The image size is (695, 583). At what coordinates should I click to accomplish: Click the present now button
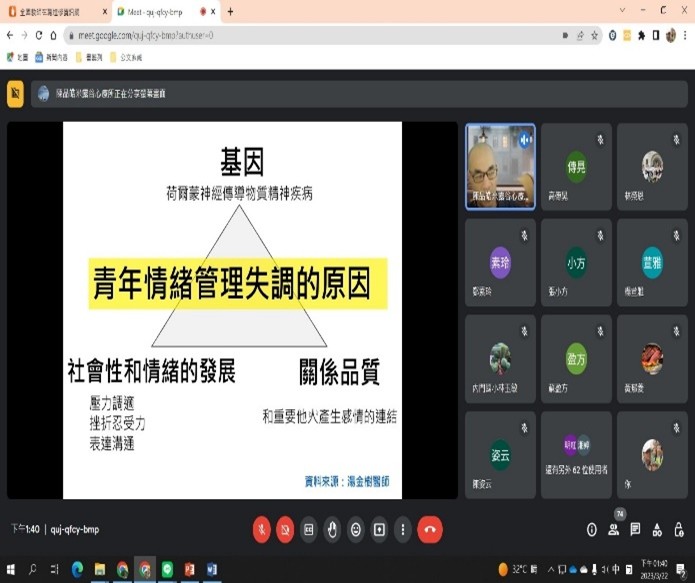(379, 529)
